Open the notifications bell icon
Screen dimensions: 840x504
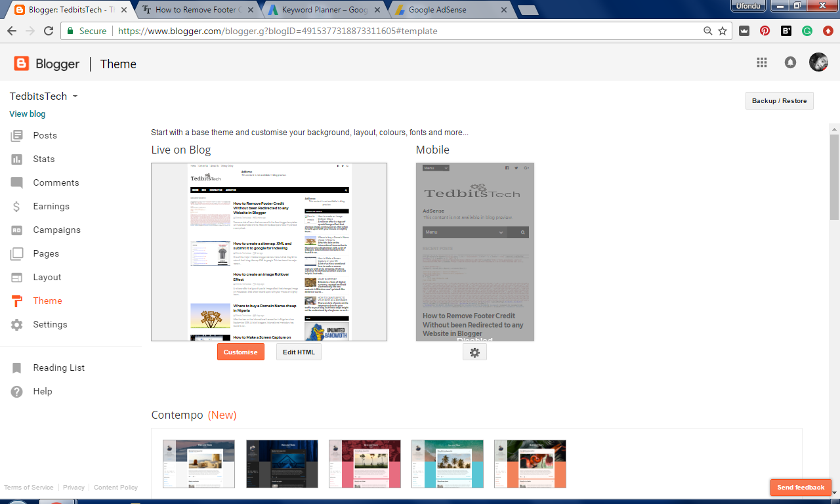791,62
